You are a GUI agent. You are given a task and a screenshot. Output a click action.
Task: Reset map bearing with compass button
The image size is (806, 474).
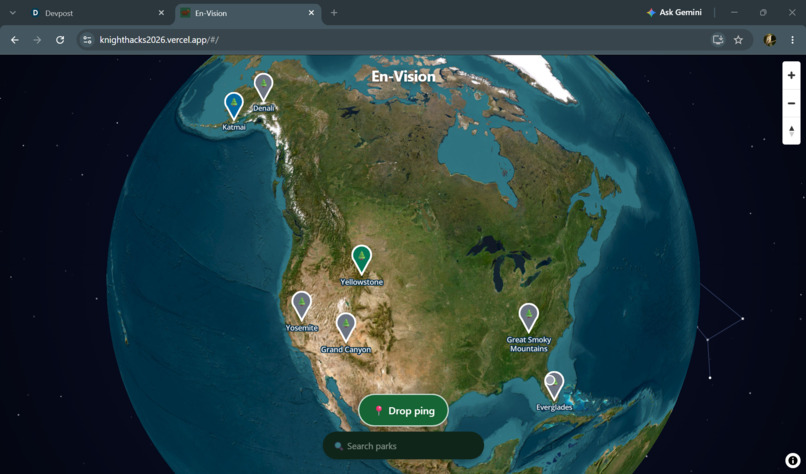[792, 131]
